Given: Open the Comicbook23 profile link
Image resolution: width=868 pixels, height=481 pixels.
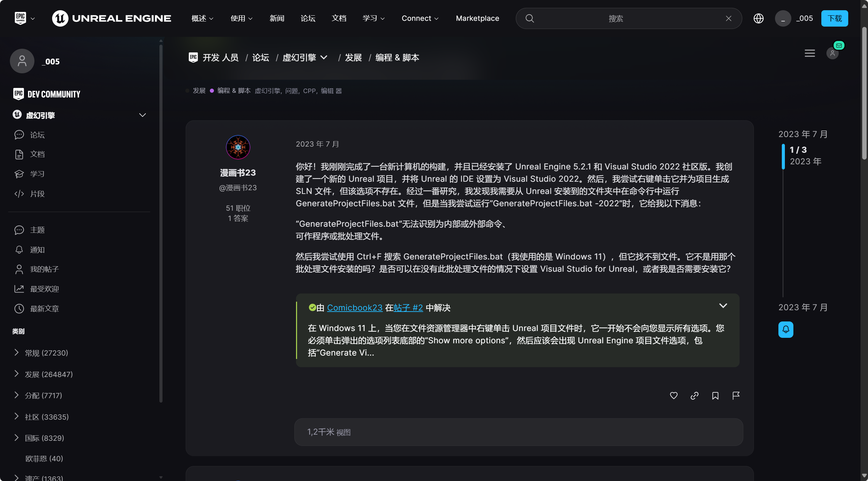Looking at the screenshot, I should point(355,307).
